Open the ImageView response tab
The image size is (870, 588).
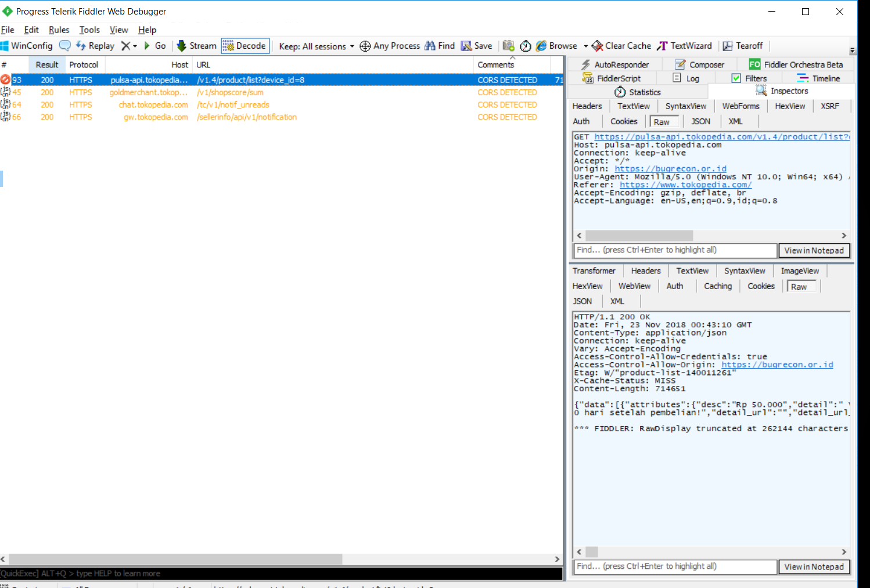(x=800, y=271)
